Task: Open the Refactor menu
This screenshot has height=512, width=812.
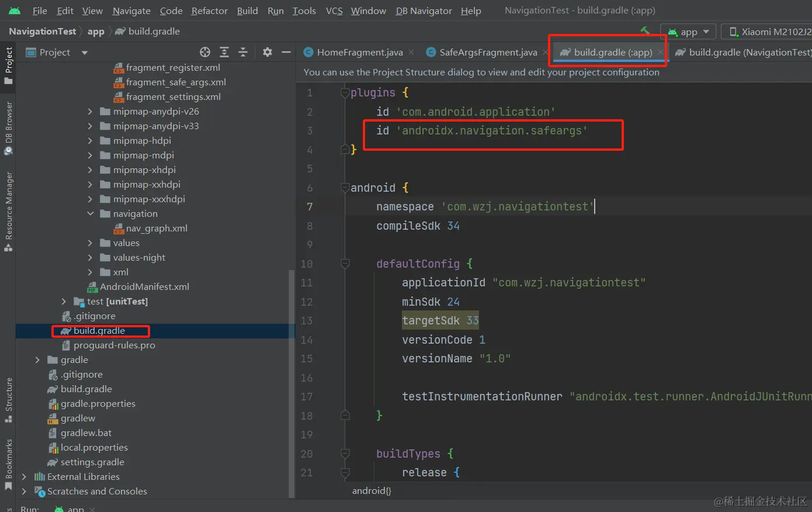Action: [x=210, y=11]
